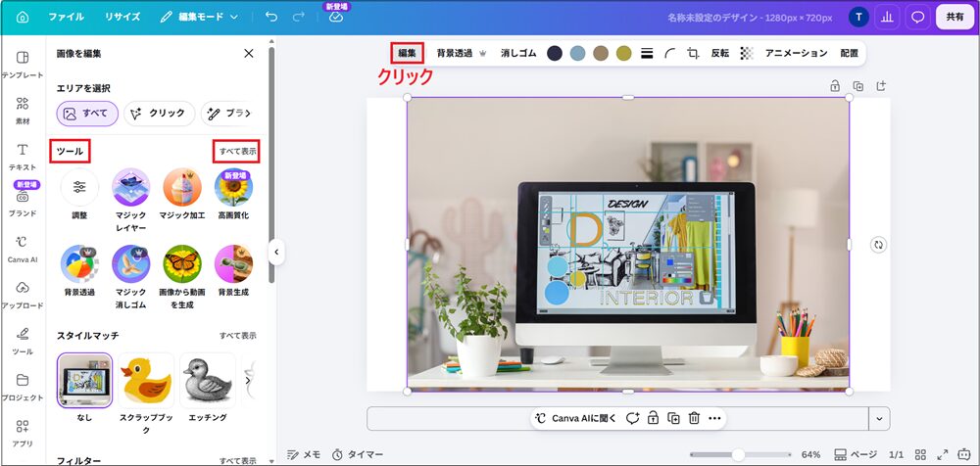Select the dark navy color swatch

tap(555, 53)
